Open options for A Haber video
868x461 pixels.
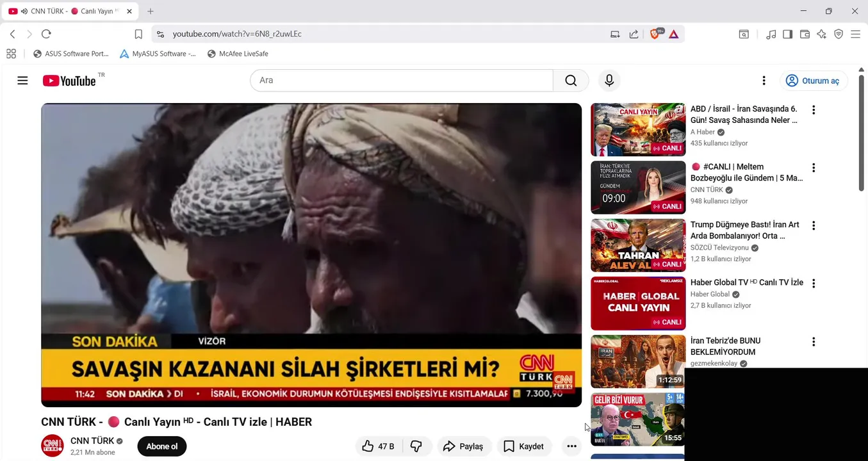pos(814,109)
